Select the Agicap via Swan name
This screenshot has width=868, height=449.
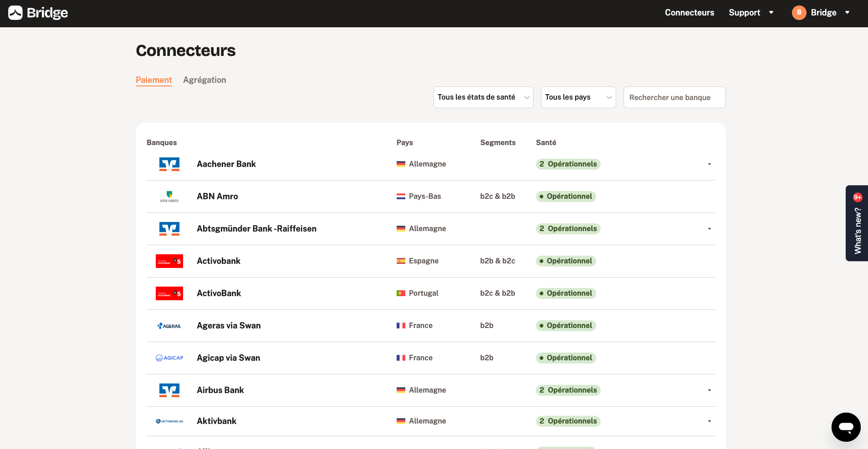(x=228, y=358)
